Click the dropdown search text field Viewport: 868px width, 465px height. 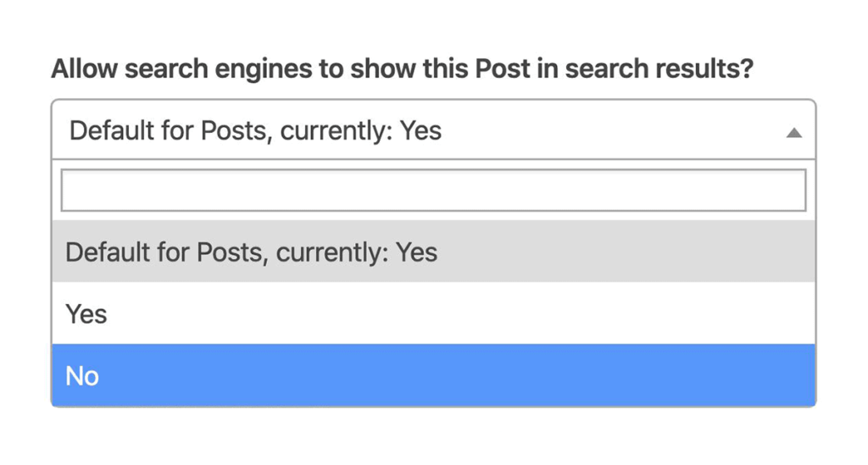(x=433, y=191)
